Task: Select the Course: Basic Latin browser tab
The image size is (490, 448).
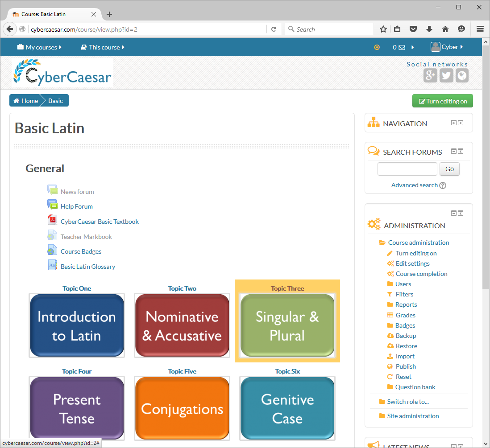Action: pos(54,14)
